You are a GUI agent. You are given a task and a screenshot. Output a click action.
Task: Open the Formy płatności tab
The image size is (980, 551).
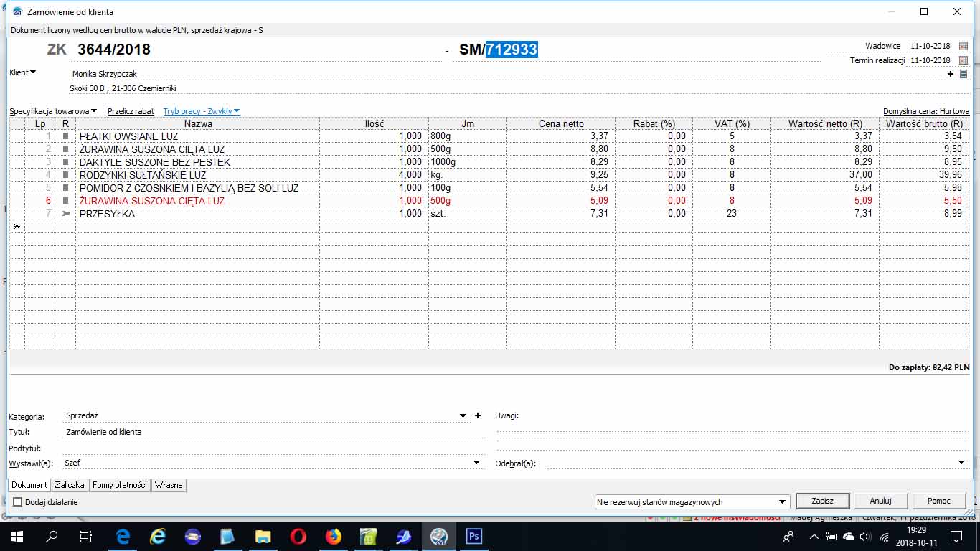click(x=120, y=485)
